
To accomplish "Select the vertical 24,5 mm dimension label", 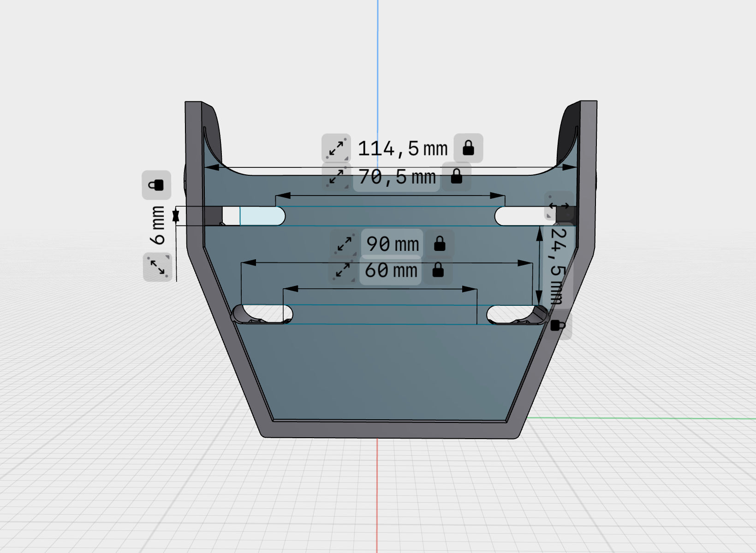I will [x=559, y=266].
